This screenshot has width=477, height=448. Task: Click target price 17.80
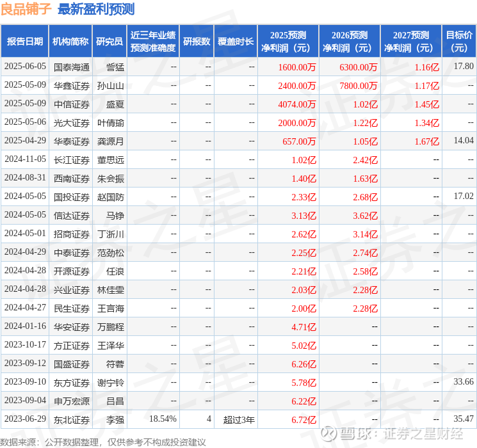coord(464,67)
